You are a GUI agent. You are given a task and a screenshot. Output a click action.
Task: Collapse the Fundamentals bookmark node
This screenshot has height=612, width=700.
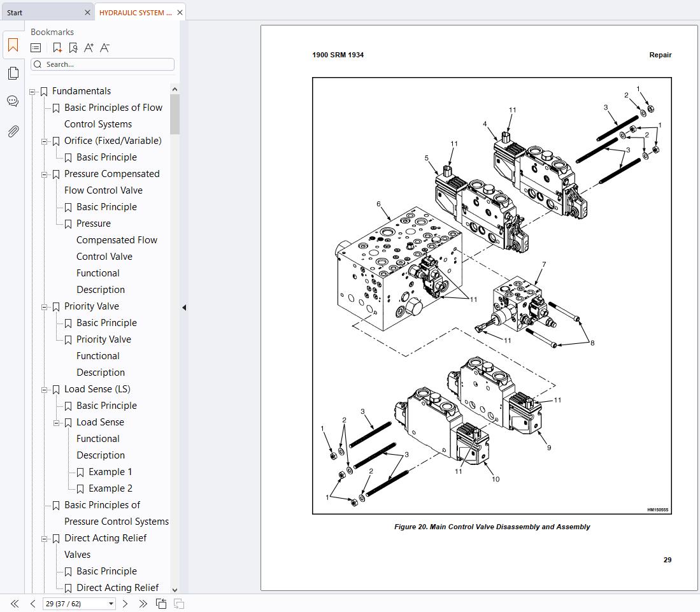(x=32, y=92)
